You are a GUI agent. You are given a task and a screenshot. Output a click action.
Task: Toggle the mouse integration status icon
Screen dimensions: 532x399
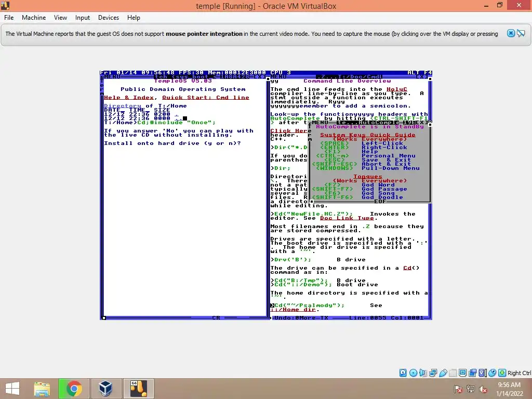(493, 373)
